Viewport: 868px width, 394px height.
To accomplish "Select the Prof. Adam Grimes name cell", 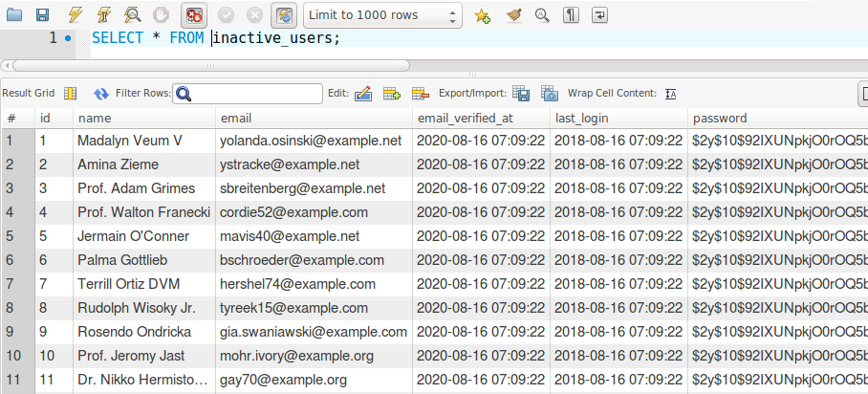I will [144, 188].
